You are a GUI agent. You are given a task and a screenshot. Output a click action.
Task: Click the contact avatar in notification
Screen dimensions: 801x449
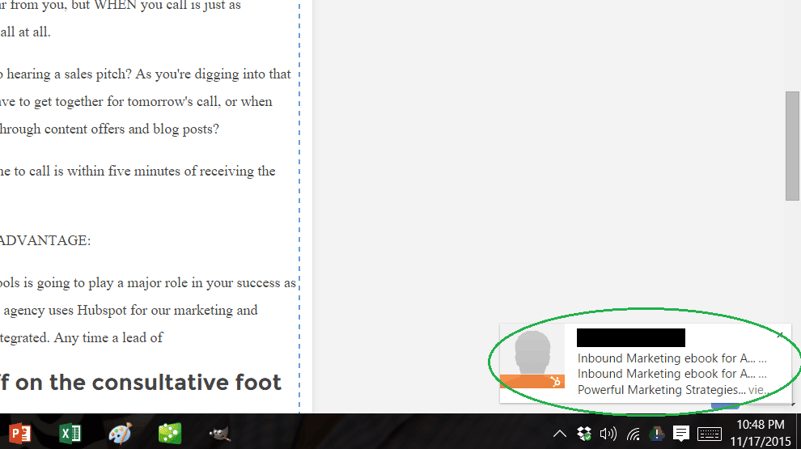pyautogui.click(x=532, y=355)
